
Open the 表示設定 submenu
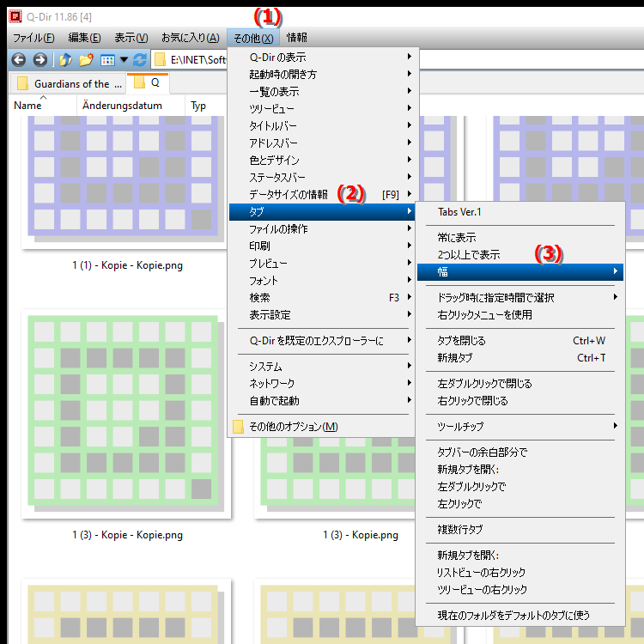point(321,315)
